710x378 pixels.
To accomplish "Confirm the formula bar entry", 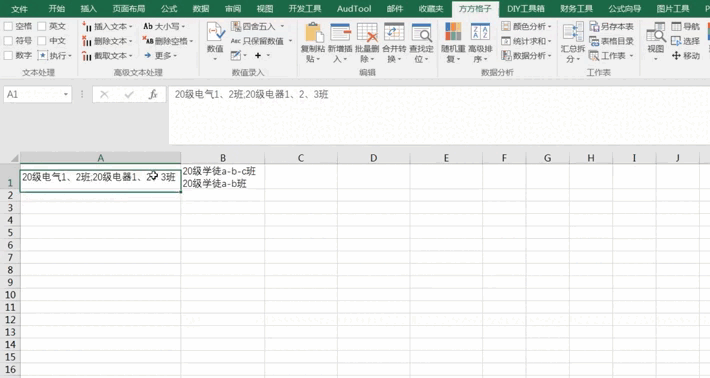I will coord(129,94).
